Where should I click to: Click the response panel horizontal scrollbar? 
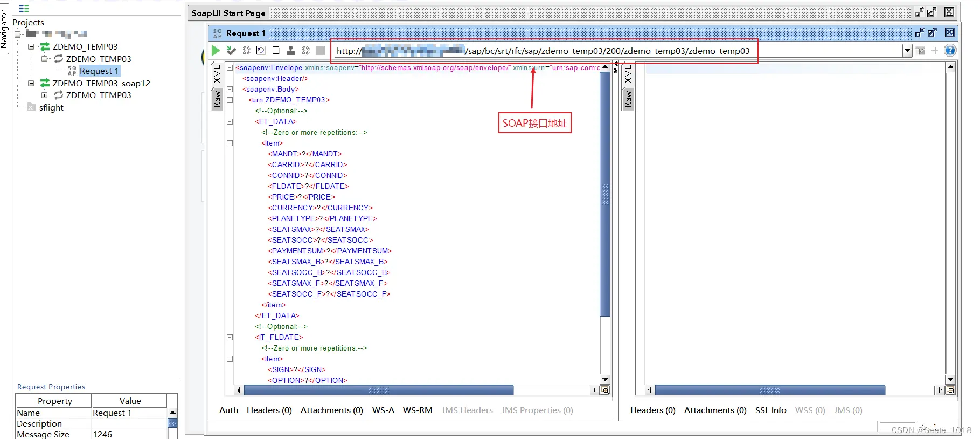[770, 390]
